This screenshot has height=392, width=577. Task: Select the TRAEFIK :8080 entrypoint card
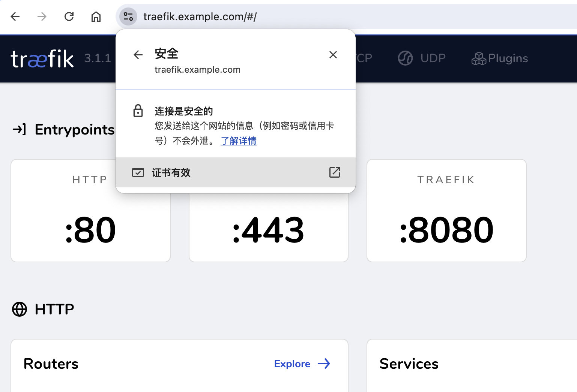446,211
